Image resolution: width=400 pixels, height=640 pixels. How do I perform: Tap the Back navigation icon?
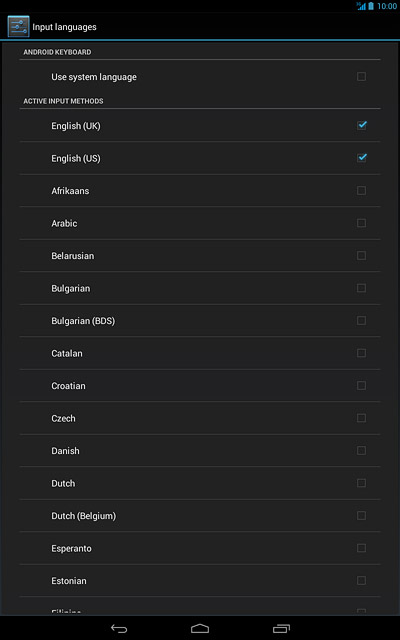point(119,628)
